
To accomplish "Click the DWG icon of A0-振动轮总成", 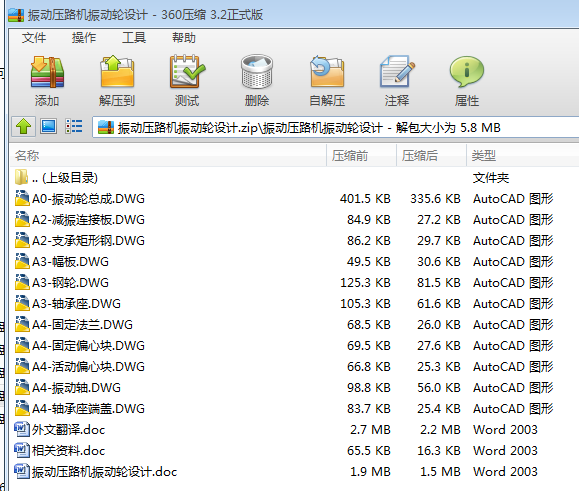I will pos(22,198).
